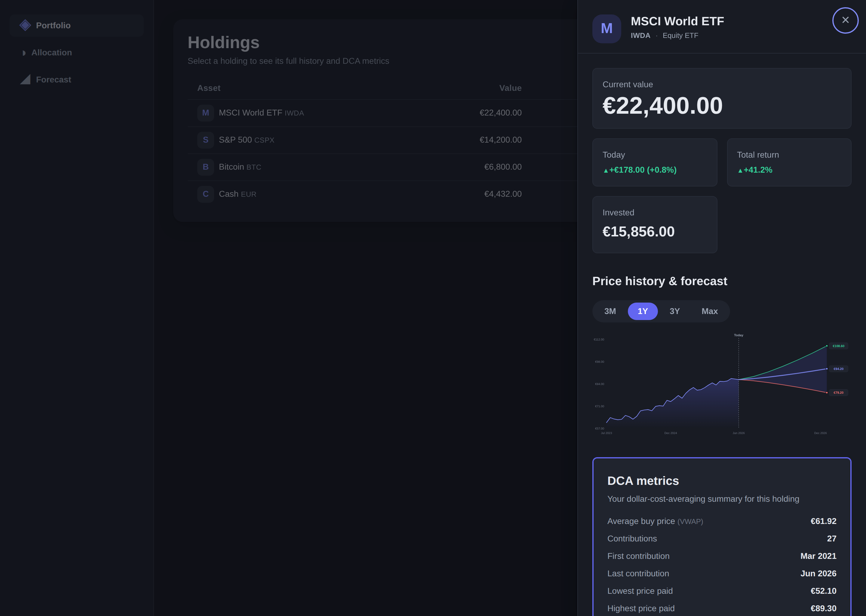Click the First contribution Mar 2021 value

818,556
